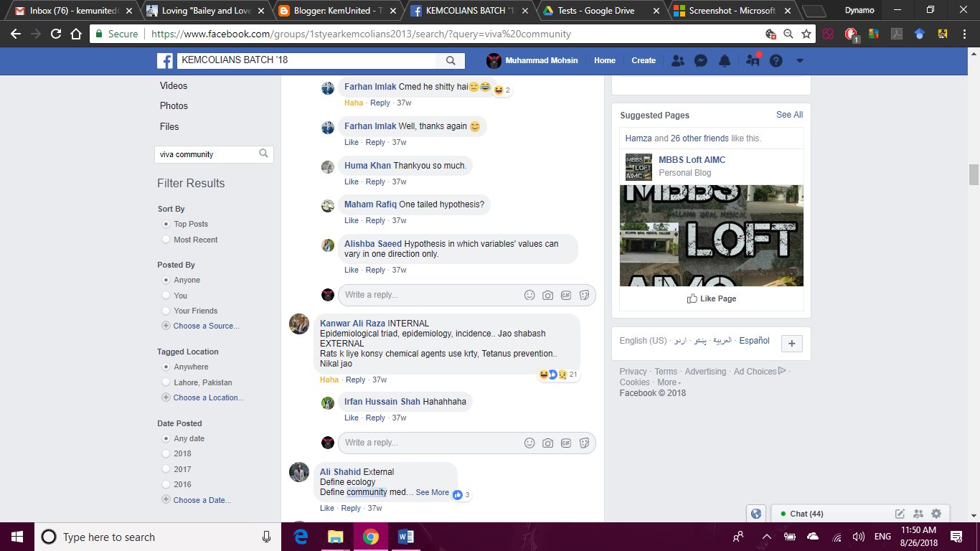Image resolution: width=980 pixels, height=551 pixels.
Task: Open Files in group sidebar
Action: (x=169, y=126)
